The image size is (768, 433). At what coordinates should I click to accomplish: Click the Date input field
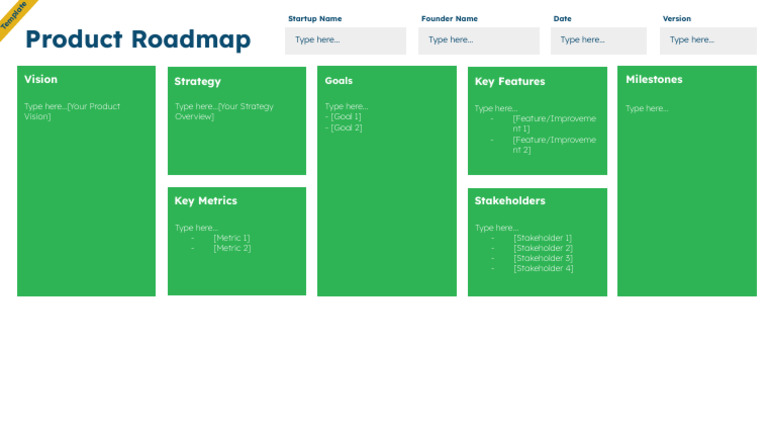(599, 41)
